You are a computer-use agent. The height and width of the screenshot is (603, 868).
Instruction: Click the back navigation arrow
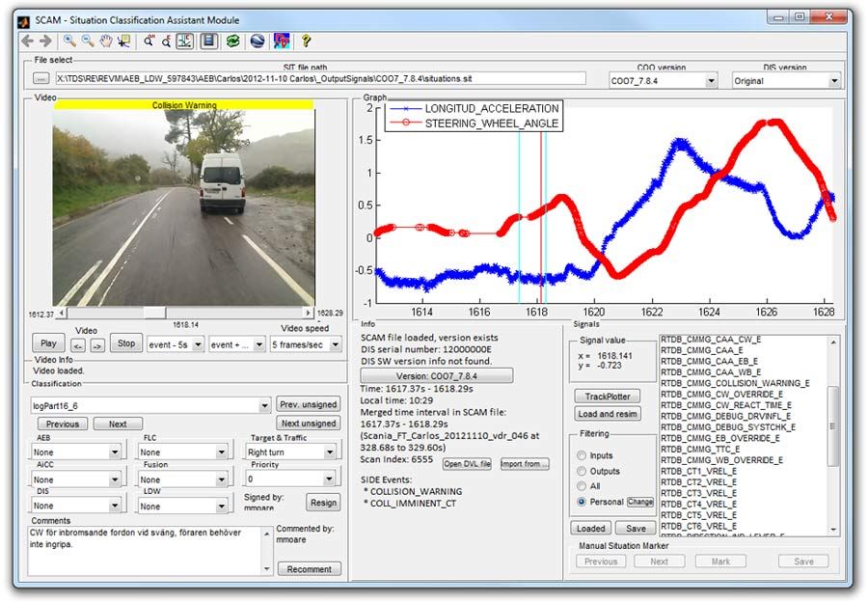(x=27, y=41)
